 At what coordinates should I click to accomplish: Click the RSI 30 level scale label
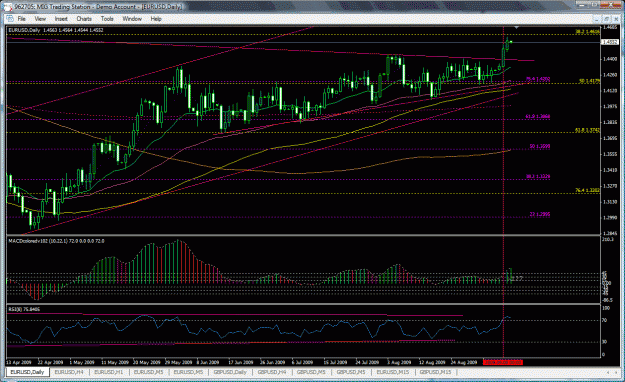pyautogui.click(x=605, y=342)
